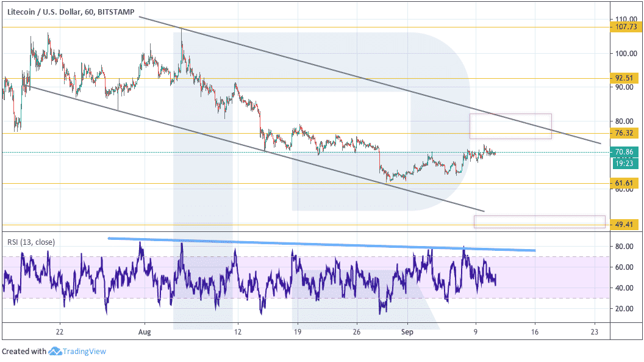Screen dimensions: 644x362
Task: Click the RSI (13, close) indicator label
Action: point(31,242)
